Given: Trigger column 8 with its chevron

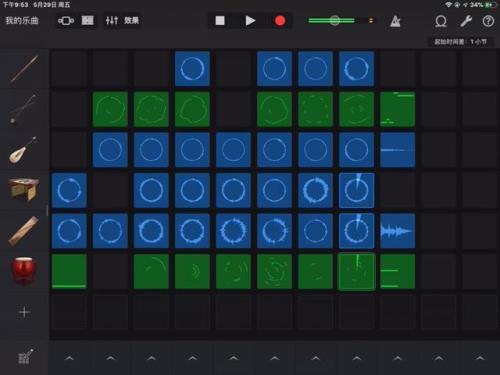Looking at the screenshot, I should [x=357, y=358].
